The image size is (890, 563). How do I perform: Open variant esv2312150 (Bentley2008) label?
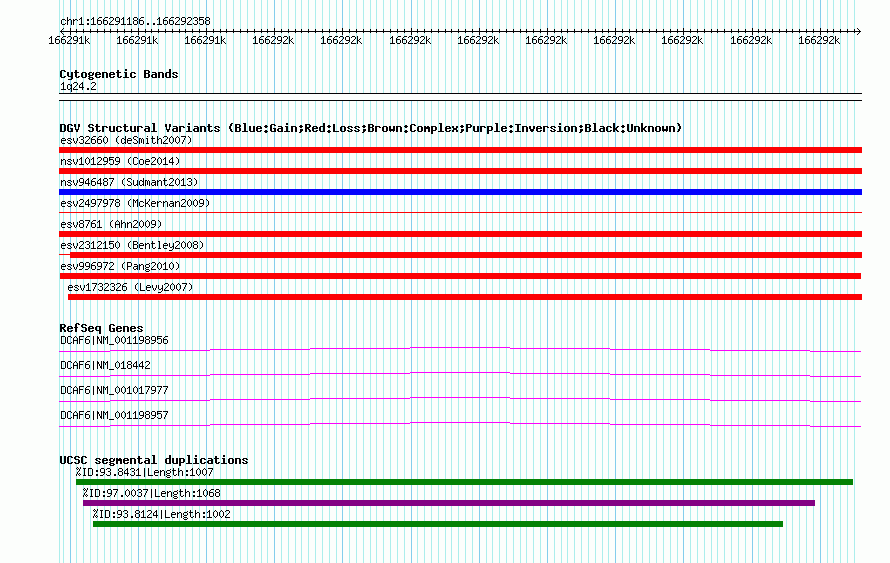pyautogui.click(x=132, y=245)
